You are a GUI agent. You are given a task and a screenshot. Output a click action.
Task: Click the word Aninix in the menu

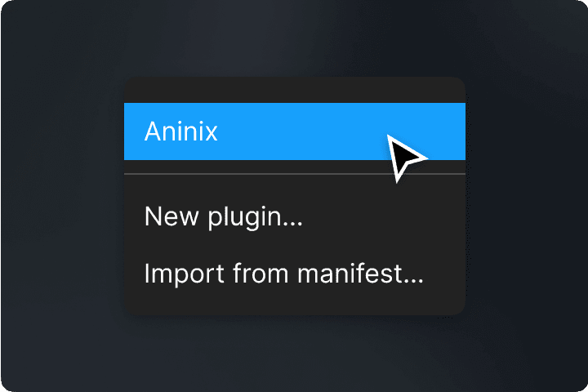180,131
